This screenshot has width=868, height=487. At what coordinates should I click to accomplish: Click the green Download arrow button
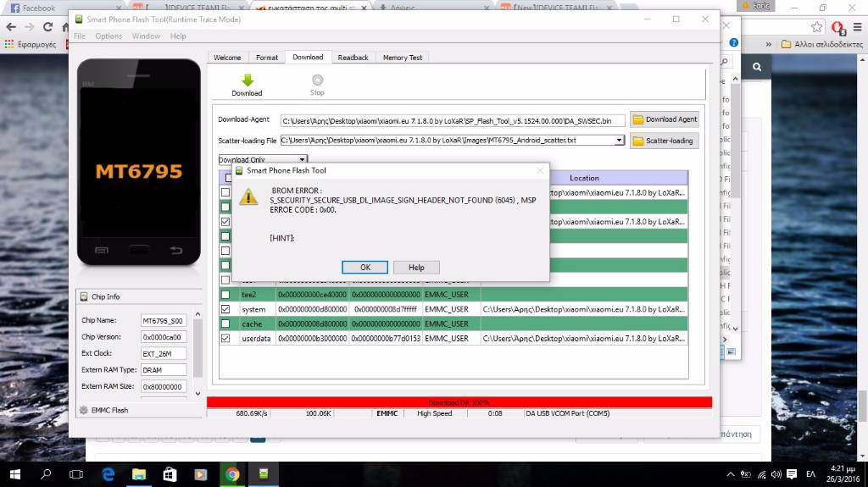[x=247, y=86]
